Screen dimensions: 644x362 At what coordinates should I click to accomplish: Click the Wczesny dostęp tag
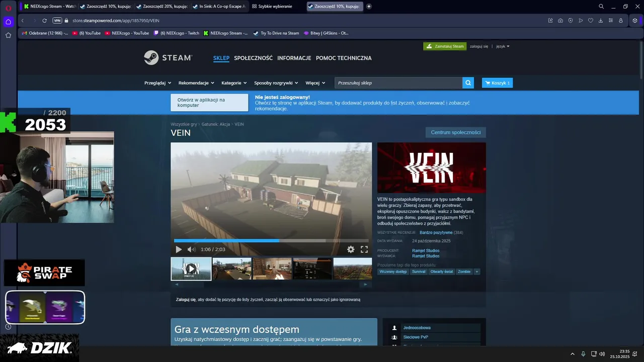click(393, 271)
